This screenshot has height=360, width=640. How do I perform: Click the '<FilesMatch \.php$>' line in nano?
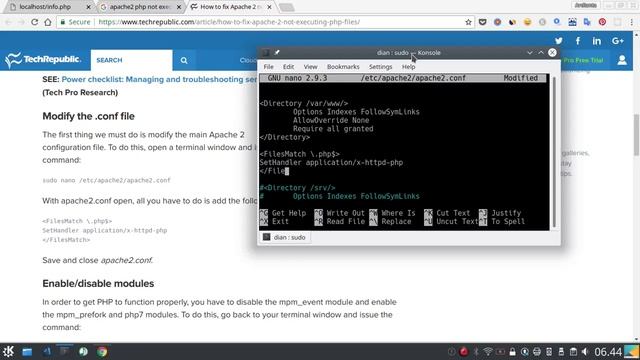point(300,154)
